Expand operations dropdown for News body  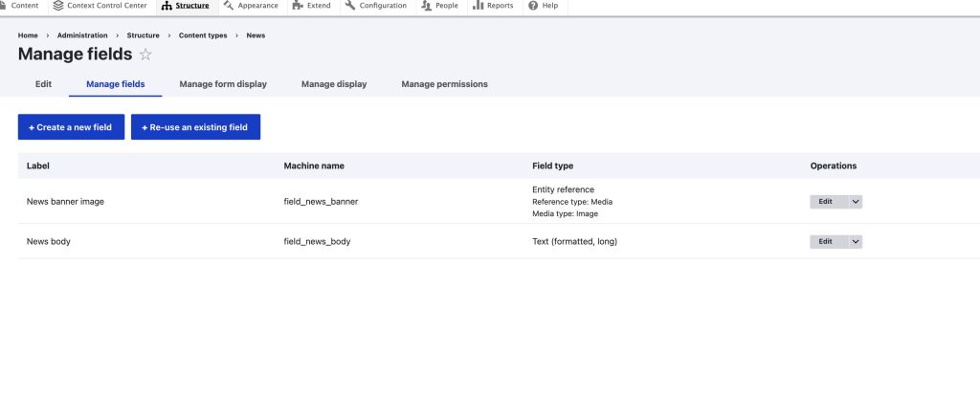(x=856, y=242)
